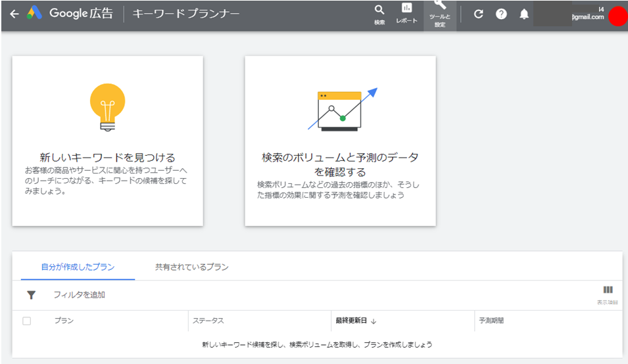Viewport: 628px width, 364px height.
Task: Switch to 自分が作成したプラン tab
Action: click(78, 267)
